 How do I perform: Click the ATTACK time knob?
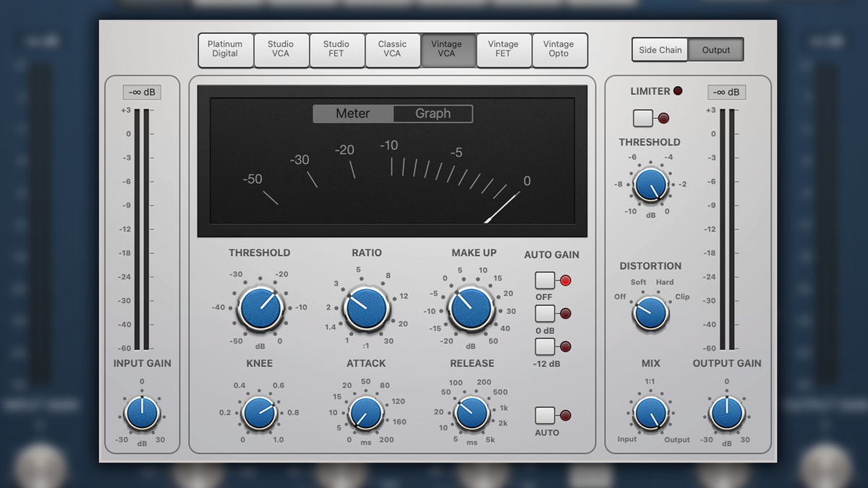tap(366, 414)
